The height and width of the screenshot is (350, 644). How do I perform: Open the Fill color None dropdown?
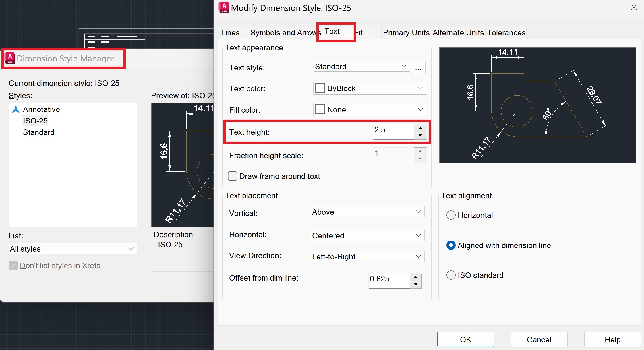(370, 110)
